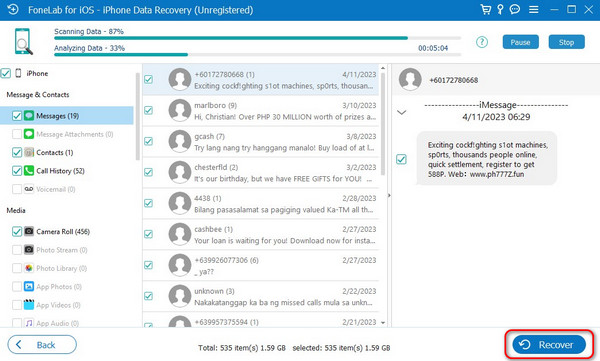Click the register key icon

(500, 10)
